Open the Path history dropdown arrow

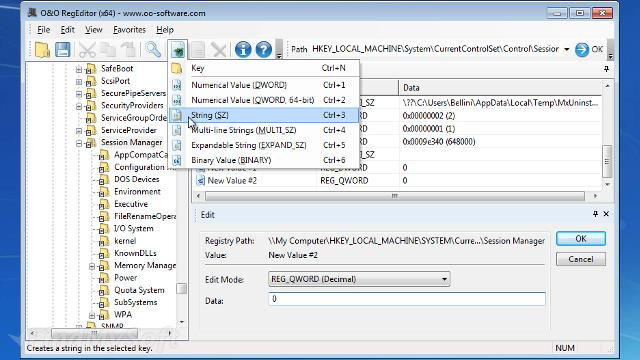coord(567,49)
